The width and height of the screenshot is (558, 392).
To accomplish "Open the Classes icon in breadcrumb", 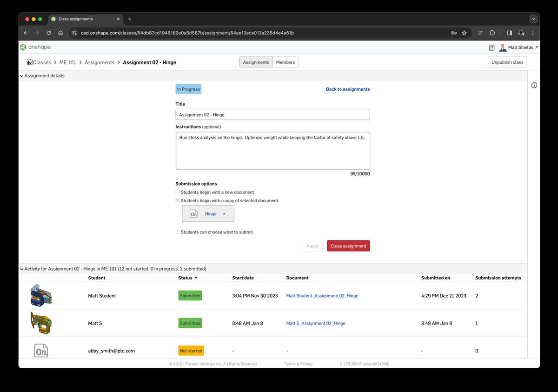I will (30, 62).
